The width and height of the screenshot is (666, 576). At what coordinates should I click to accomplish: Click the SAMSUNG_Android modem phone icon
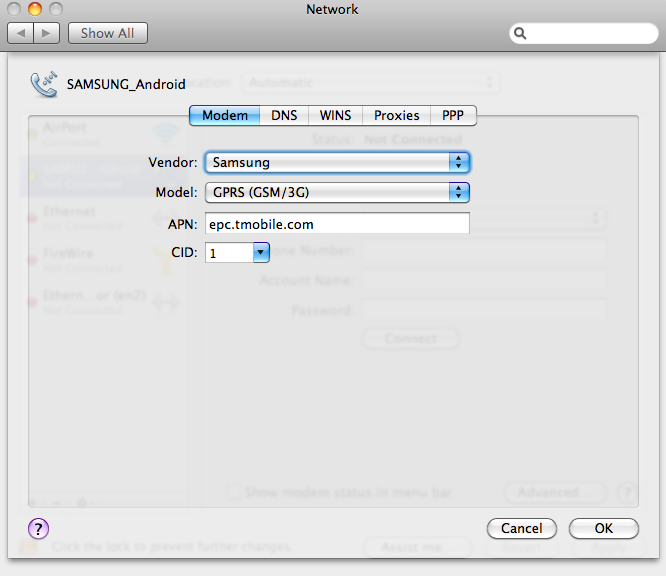[44, 84]
